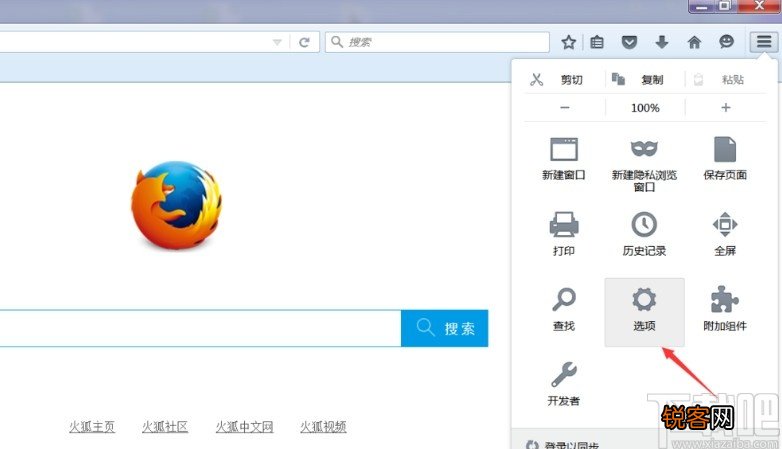Bookmark this page with star icon
The width and height of the screenshot is (782, 449).
[569, 42]
